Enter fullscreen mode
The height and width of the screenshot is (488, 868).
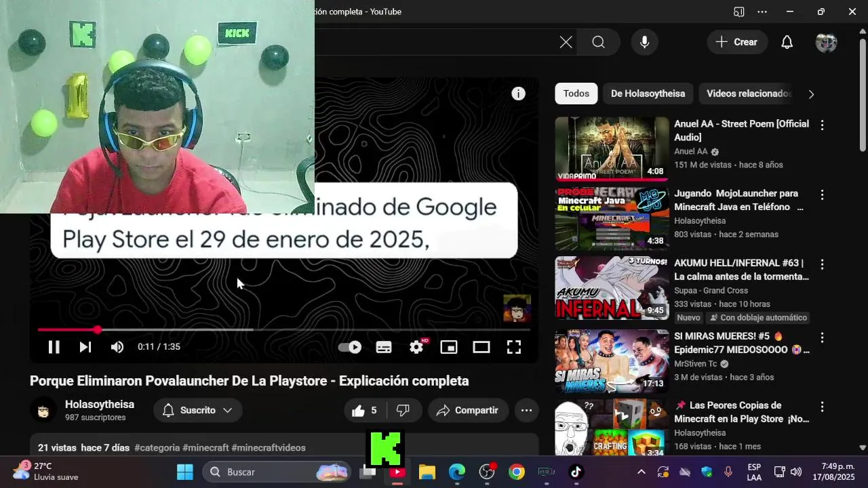coord(514,347)
